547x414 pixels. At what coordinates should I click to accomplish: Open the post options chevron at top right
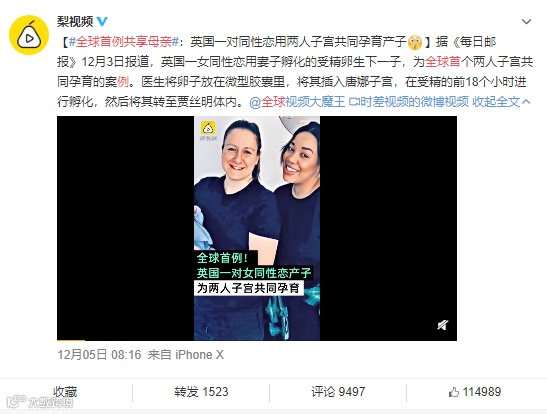(x=526, y=22)
